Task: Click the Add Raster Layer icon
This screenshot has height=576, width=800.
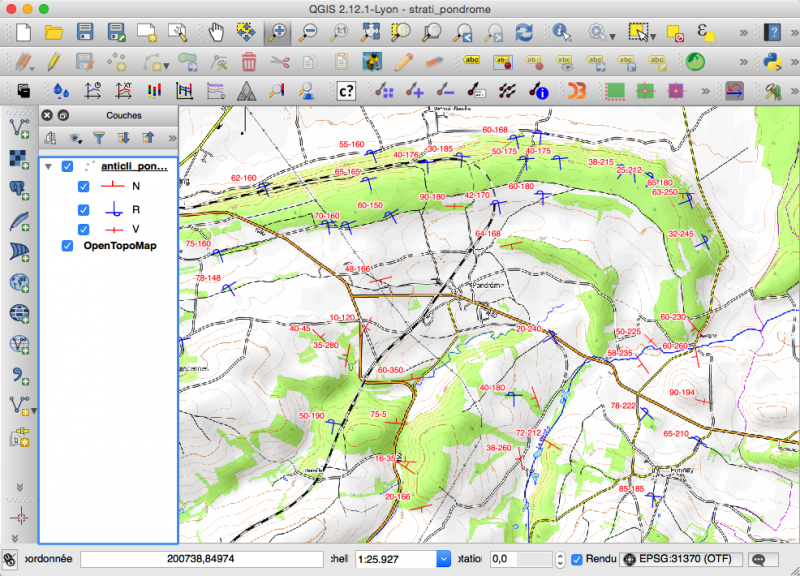Action: pyautogui.click(x=19, y=158)
